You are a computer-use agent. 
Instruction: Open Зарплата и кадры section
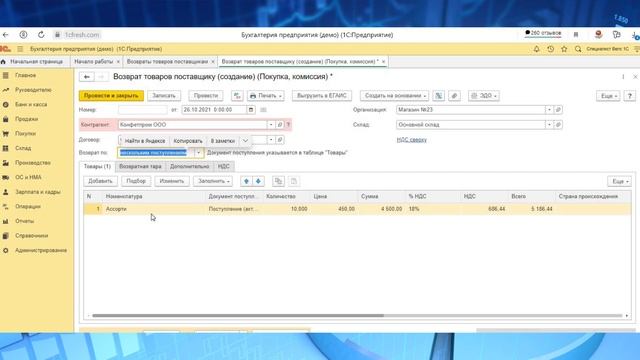pyautogui.click(x=38, y=192)
